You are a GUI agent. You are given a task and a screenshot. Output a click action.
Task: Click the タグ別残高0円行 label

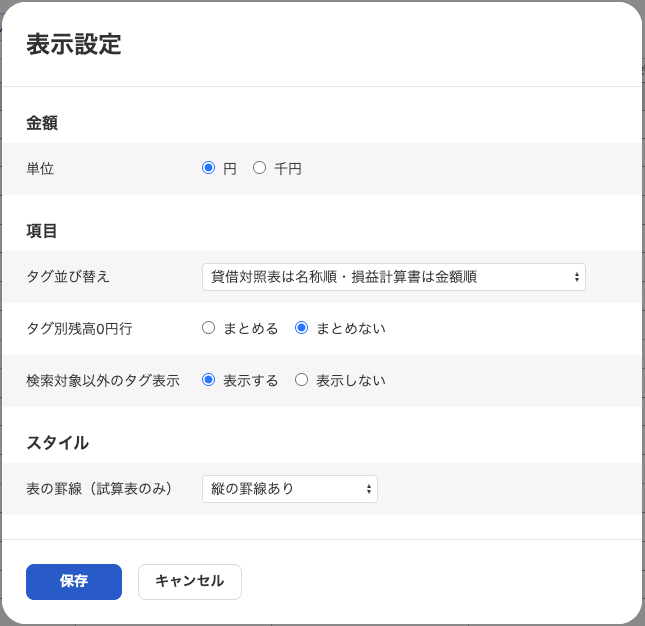[79, 329]
